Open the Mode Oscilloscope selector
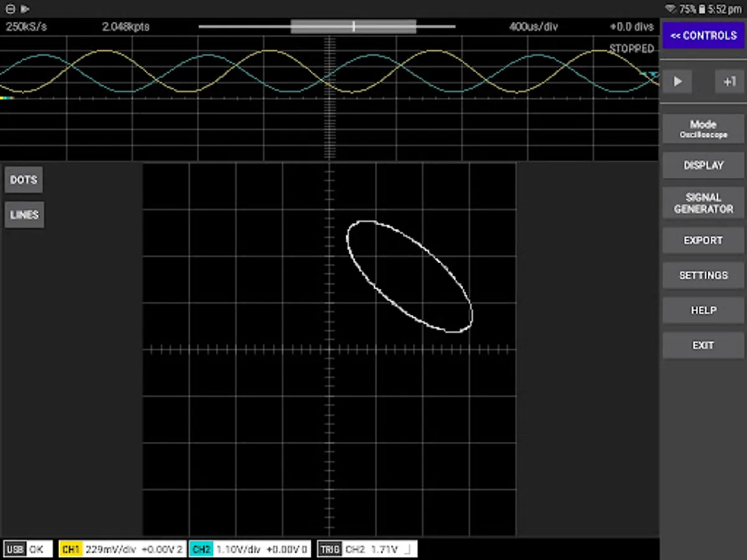 coord(703,129)
